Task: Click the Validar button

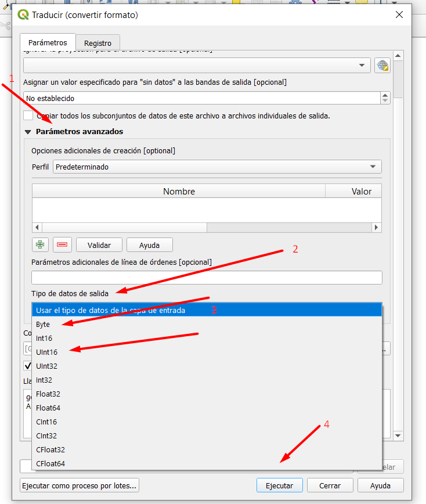Action: 99,245
